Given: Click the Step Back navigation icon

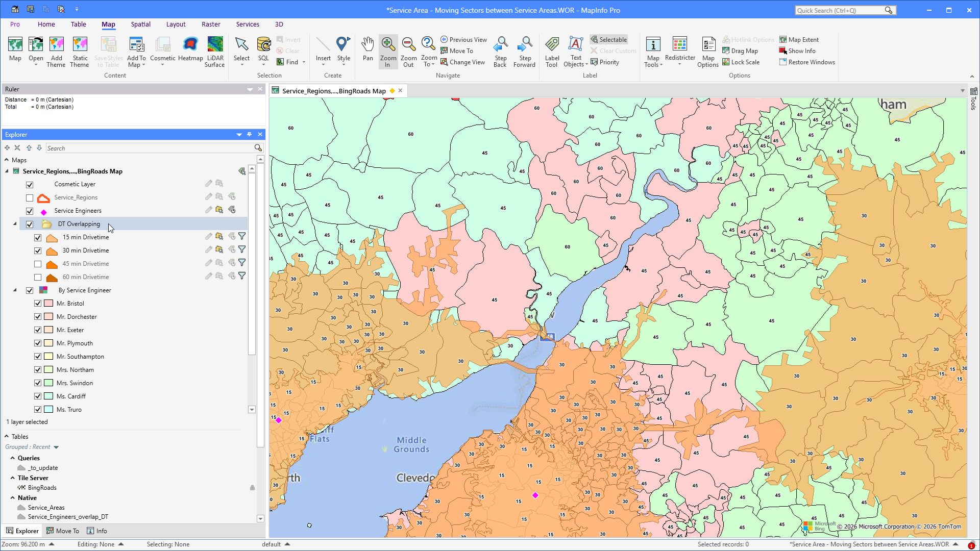Looking at the screenshot, I should (x=500, y=52).
